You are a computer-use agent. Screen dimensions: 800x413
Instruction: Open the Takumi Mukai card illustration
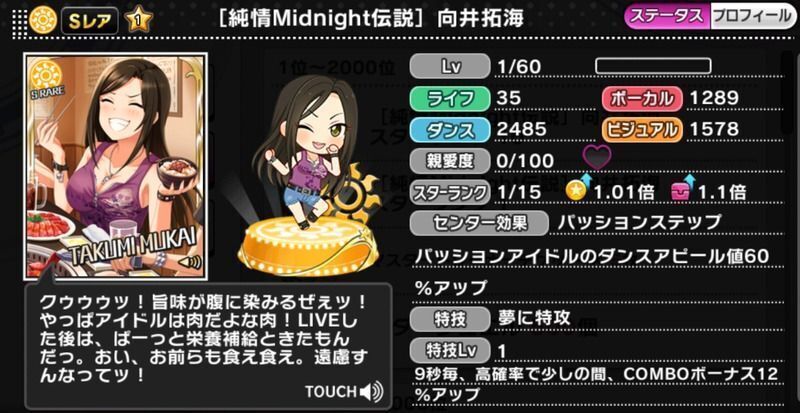pyautogui.click(x=115, y=166)
